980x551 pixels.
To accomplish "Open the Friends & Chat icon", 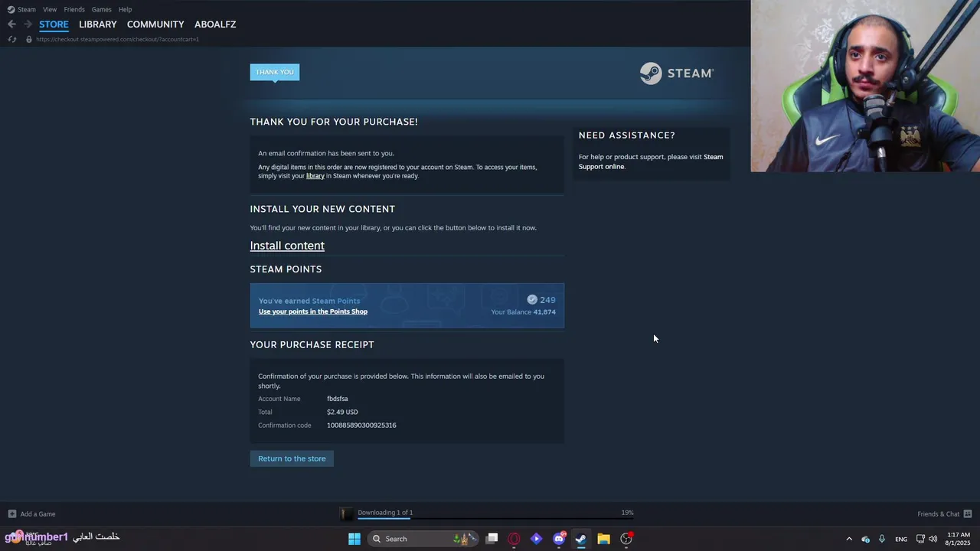I will (x=968, y=514).
